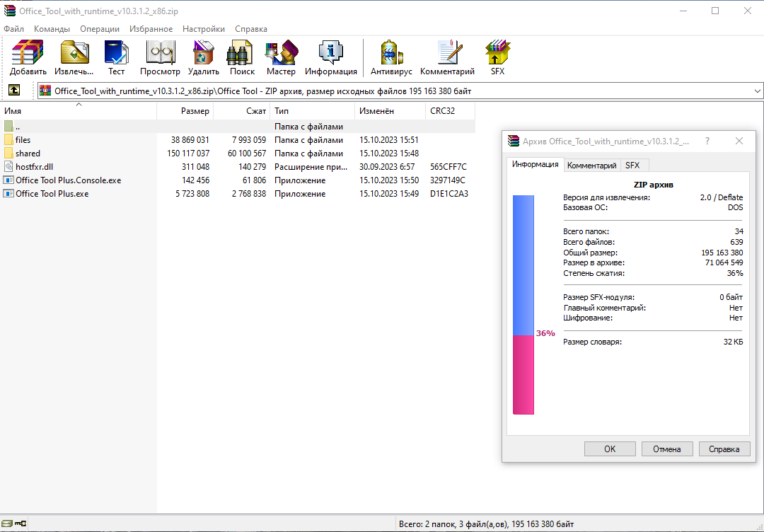Click the key icon in the status bar
Viewport: 764px width, 532px height.
[x=21, y=524]
